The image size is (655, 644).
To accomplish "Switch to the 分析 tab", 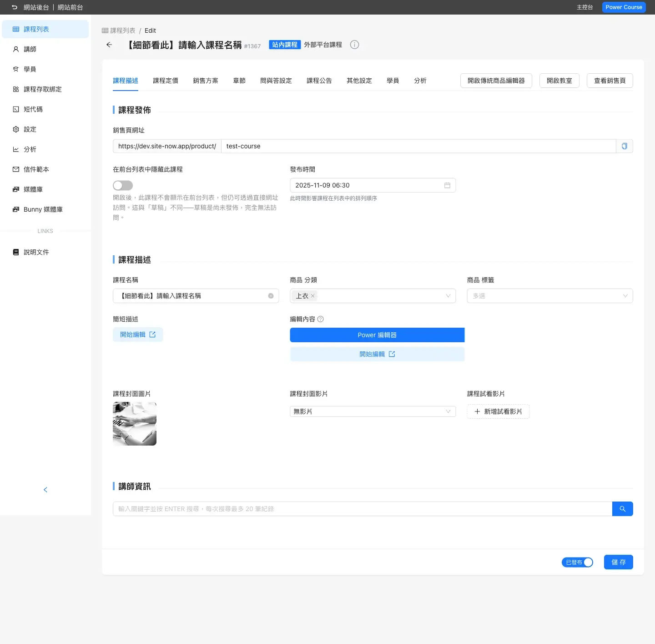I will pyautogui.click(x=420, y=81).
